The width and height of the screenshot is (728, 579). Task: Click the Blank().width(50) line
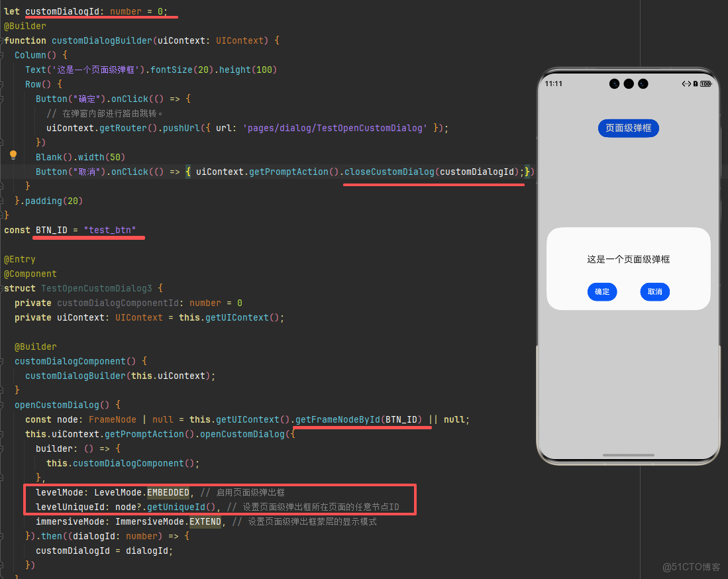pyautogui.click(x=80, y=158)
